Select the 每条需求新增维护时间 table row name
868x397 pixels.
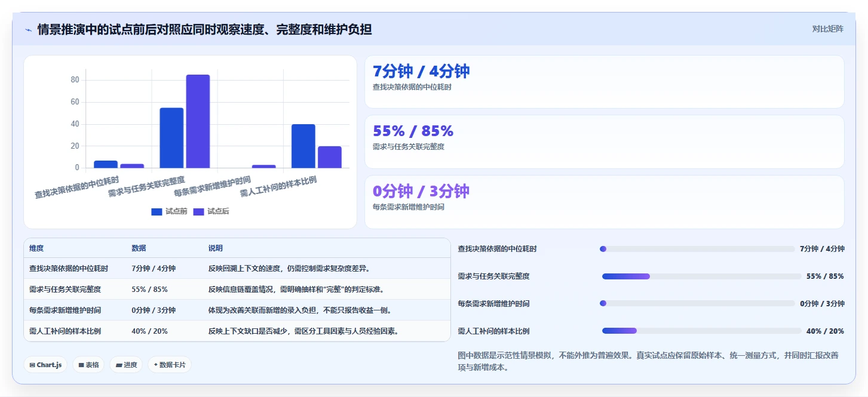65,310
